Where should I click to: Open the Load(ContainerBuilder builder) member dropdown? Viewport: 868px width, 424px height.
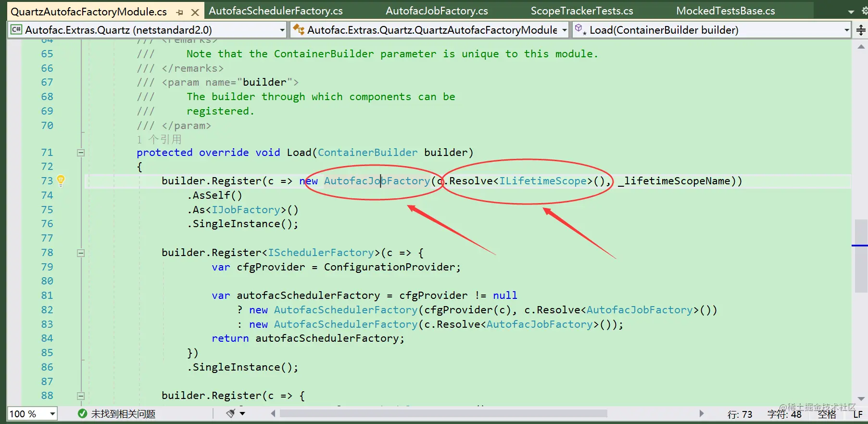tap(847, 30)
